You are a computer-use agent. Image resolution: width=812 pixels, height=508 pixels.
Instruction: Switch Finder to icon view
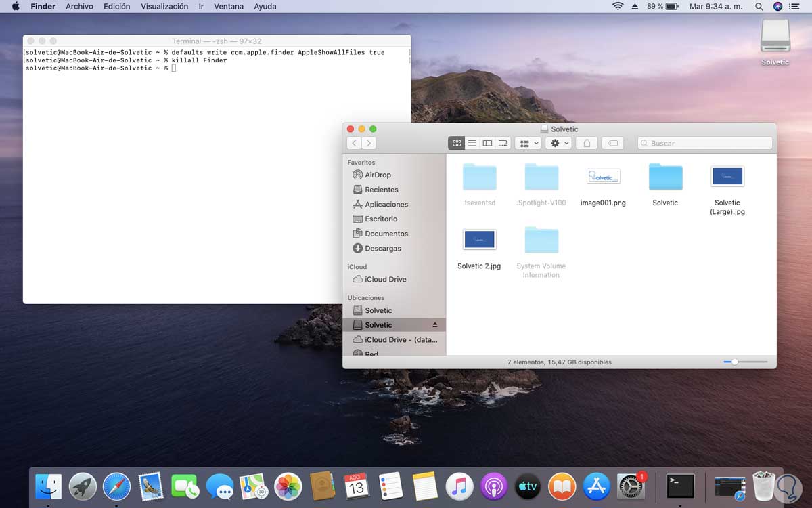click(457, 143)
